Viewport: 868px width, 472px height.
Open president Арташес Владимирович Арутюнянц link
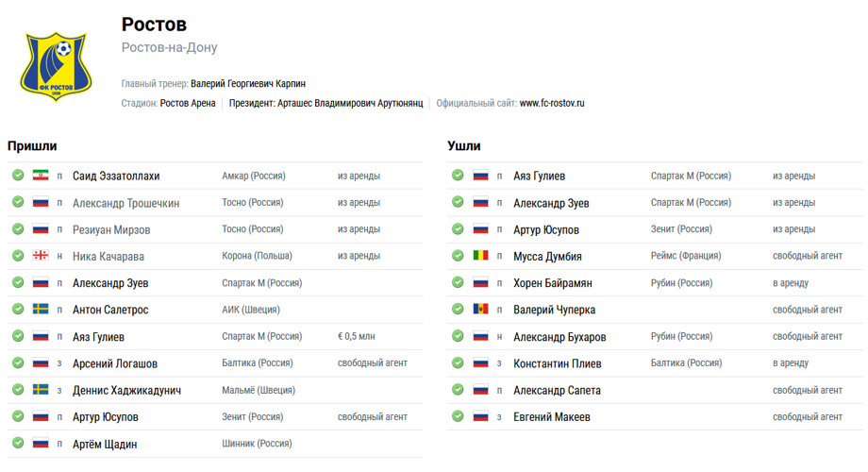tap(350, 103)
